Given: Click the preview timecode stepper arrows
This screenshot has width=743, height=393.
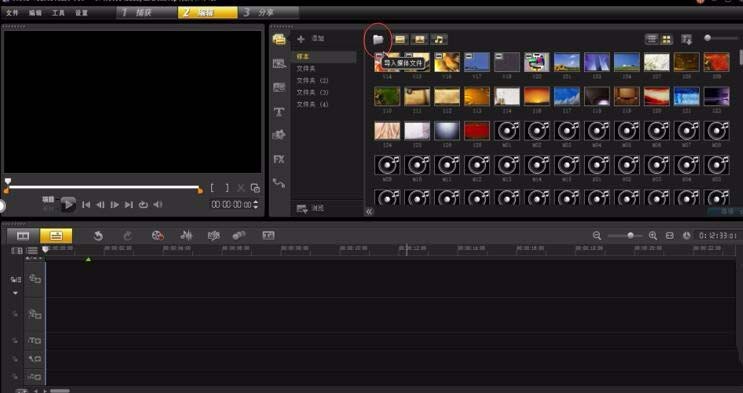Looking at the screenshot, I should pyautogui.click(x=256, y=205).
